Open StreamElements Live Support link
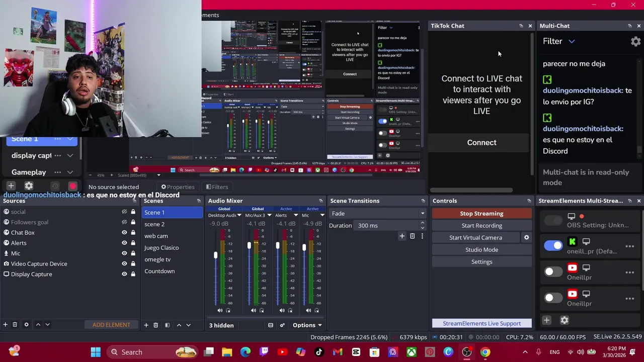This screenshot has width=644, height=362. (481, 323)
